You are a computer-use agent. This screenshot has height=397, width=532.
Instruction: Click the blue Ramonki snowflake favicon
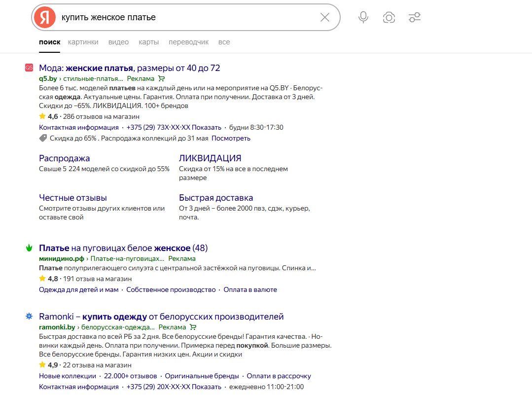(x=29, y=316)
